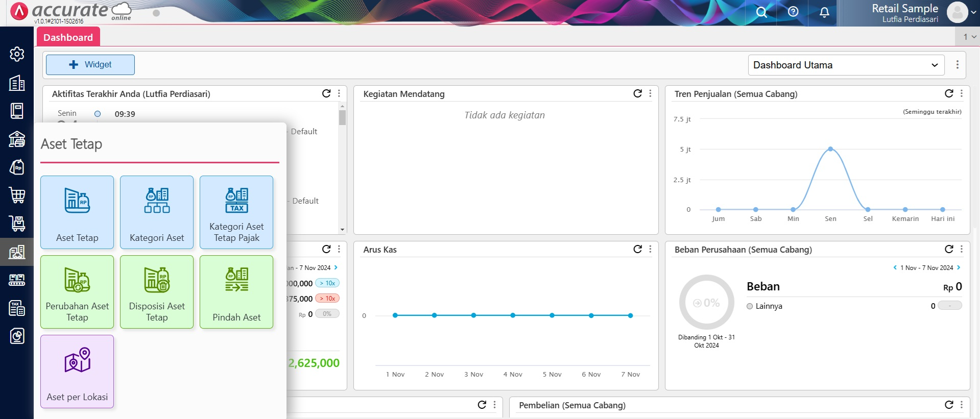Click the Tidak ada kegiatan text
Screen dimensions: 980x419
(505, 115)
